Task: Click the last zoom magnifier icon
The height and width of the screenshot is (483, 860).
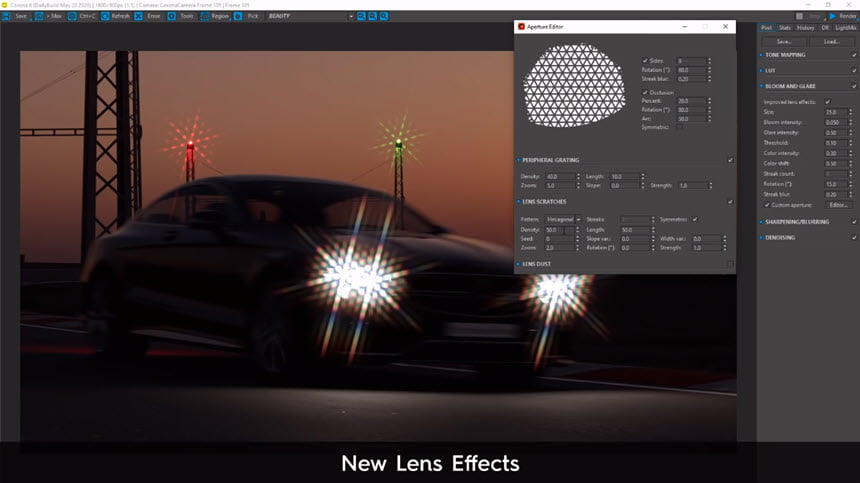Action: 384,16
